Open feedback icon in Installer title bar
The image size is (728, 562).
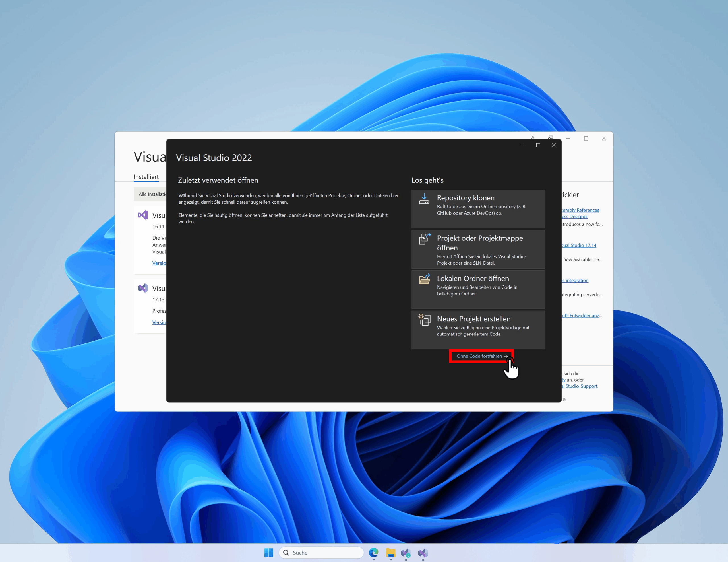(550, 138)
